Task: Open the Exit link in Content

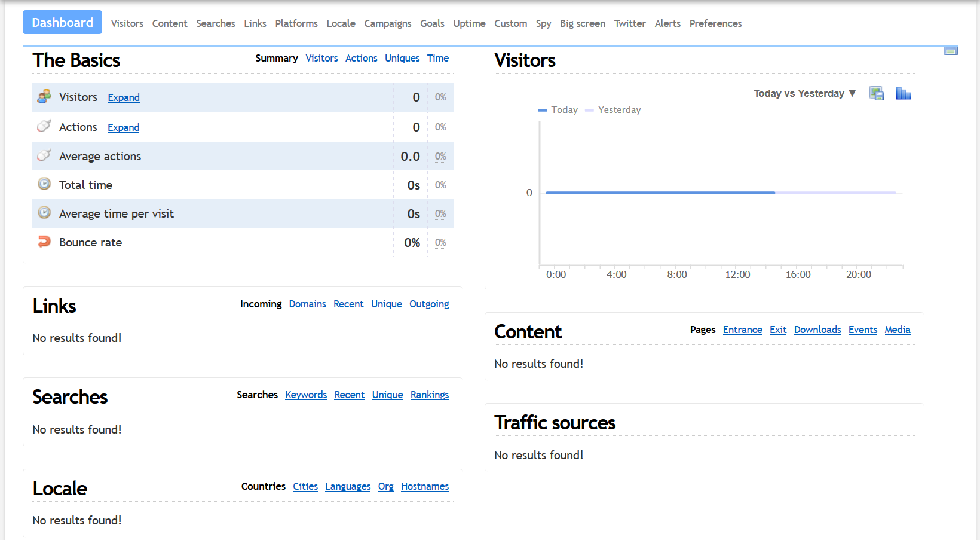Action: [778, 330]
